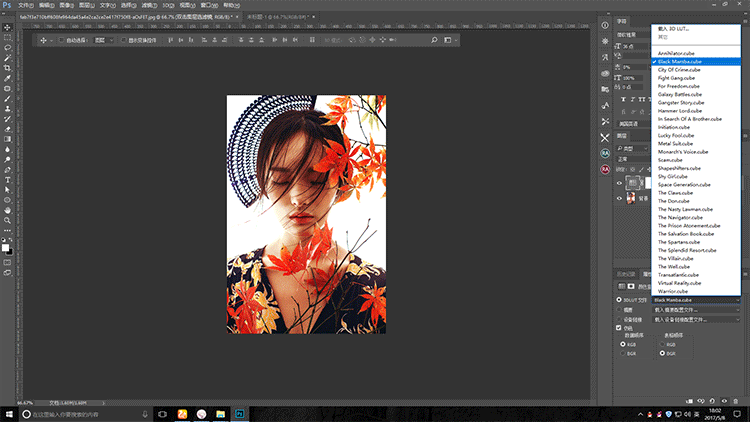Choose Load 3D LUT from the list
The height and width of the screenshot is (422, 750).
[673, 29]
